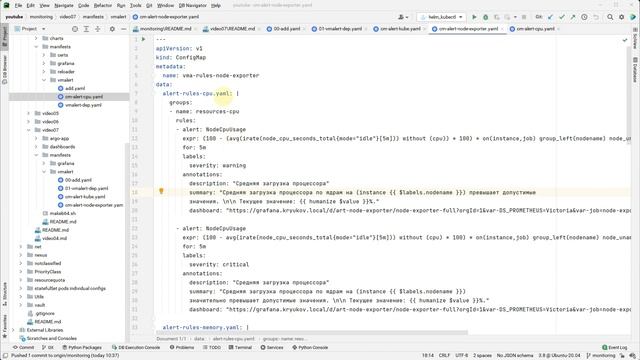Image resolution: width=640 pixels, height=360 pixels.
Task: Click UTF-8 encoding in status bar
Action: [462, 356]
